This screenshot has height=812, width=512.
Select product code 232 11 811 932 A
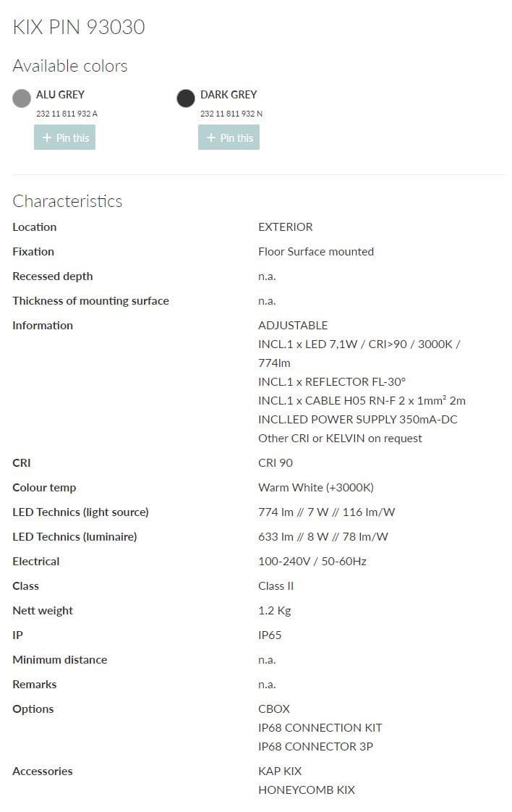[x=67, y=114]
